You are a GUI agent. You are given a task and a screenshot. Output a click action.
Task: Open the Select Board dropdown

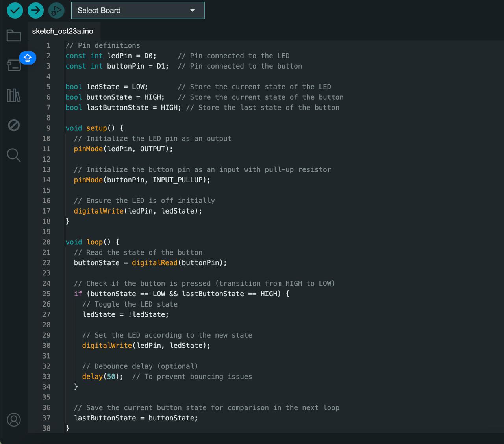[x=138, y=11]
